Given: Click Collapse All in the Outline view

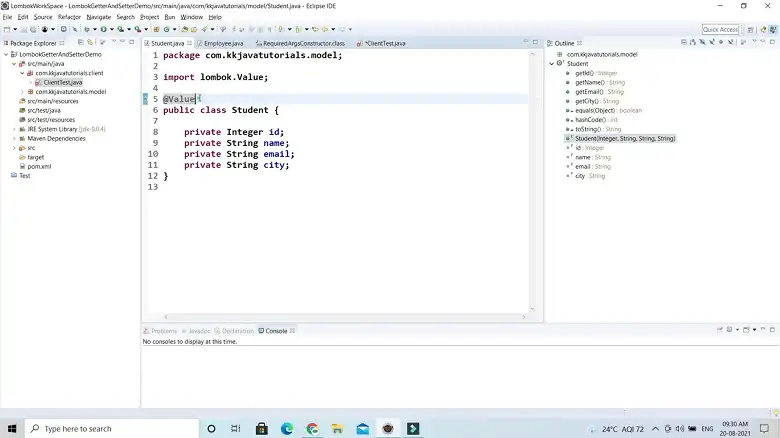Looking at the screenshot, I should [684, 42].
